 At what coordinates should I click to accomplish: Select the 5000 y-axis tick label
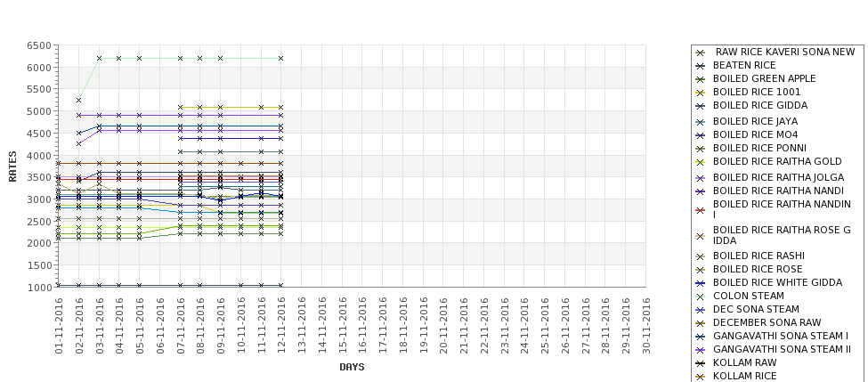coord(39,112)
